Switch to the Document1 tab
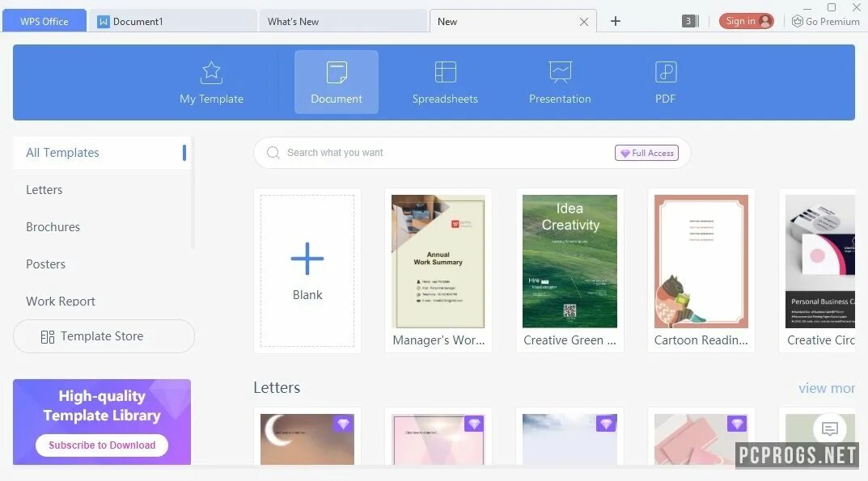The width and height of the screenshot is (868, 481). coord(171,22)
